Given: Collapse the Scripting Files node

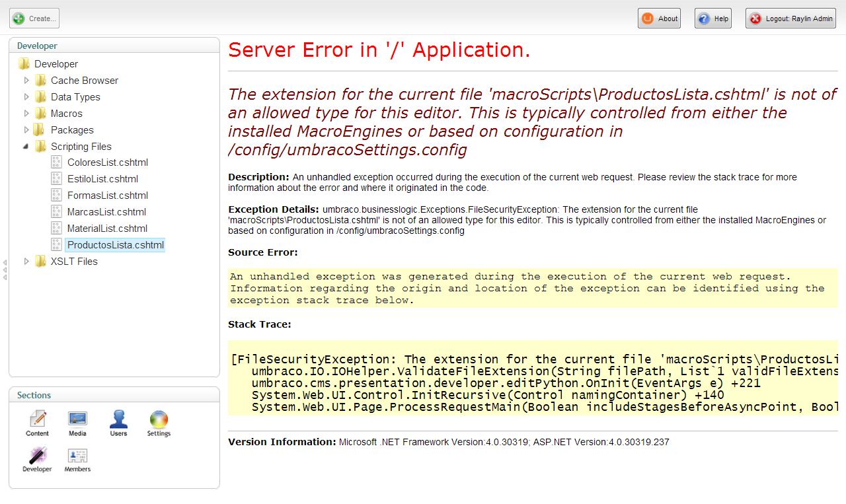Looking at the screenshot, I should point(26,146).
